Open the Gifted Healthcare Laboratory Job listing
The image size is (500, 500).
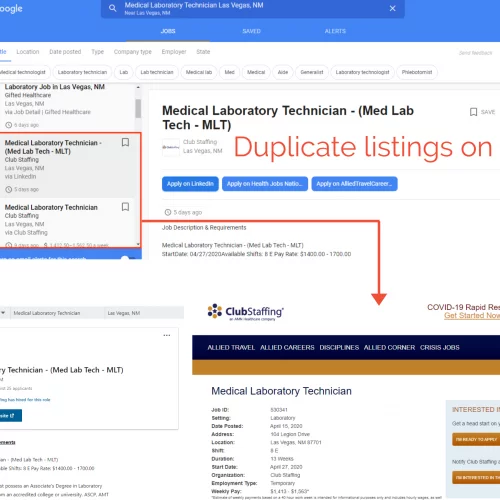(67, 106)
